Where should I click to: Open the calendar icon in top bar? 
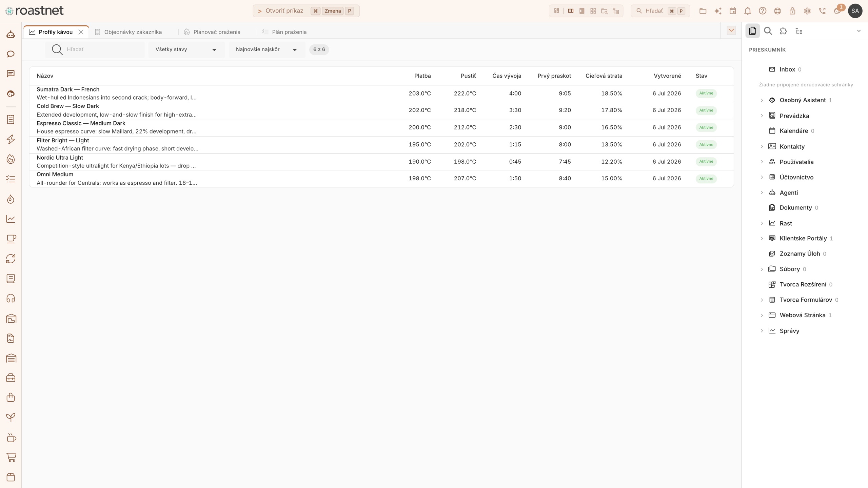732,11
